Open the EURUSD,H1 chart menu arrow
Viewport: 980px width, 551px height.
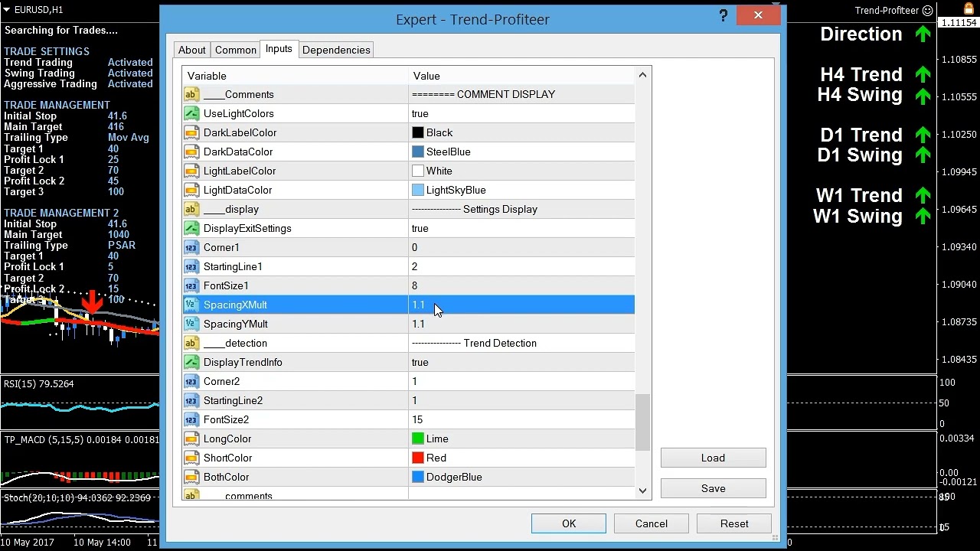coord(8,10)
